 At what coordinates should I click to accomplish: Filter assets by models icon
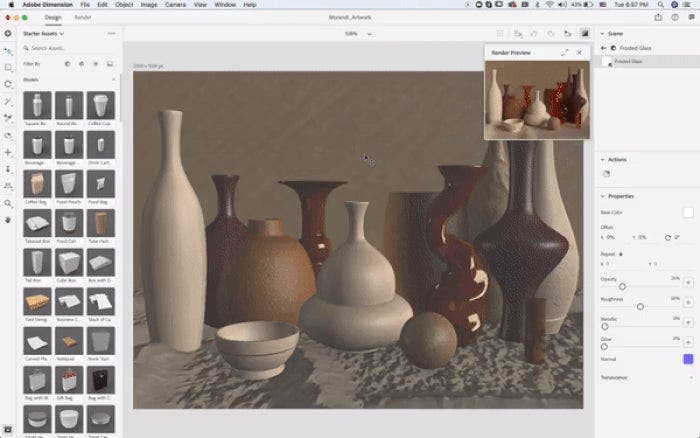click(67, 64)
